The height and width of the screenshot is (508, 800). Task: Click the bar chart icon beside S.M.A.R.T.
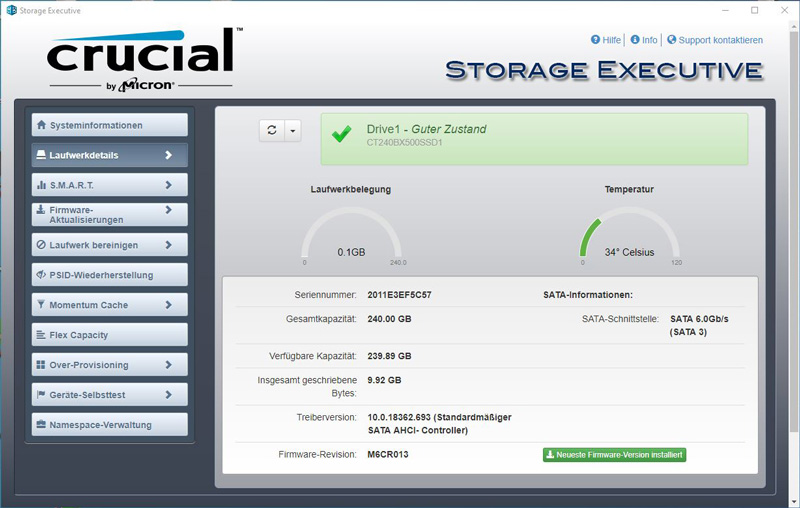point(41,185)
